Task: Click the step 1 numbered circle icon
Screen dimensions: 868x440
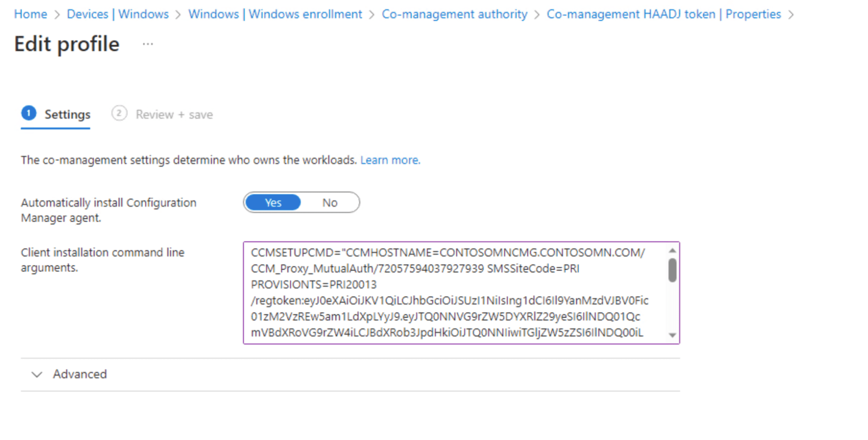Action: click(x=29, y=113)
